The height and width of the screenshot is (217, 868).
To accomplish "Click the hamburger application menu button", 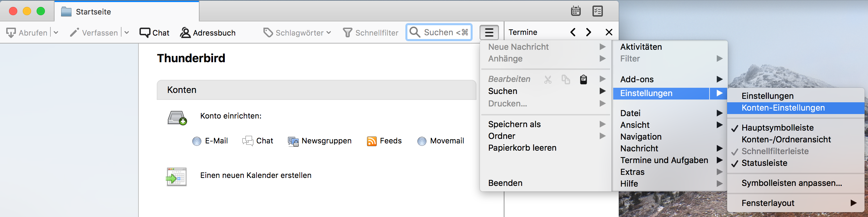I will point(489,32).
